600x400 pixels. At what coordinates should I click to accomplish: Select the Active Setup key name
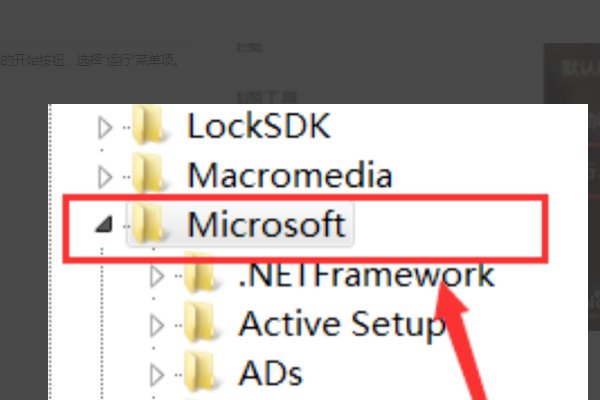342,325
